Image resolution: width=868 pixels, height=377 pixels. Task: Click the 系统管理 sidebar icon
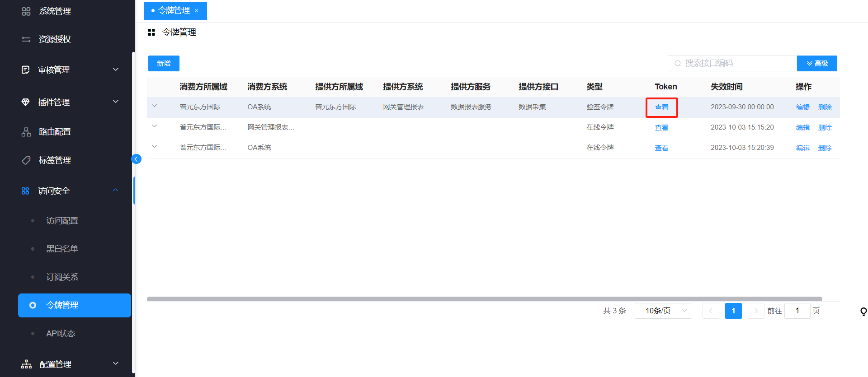pos(26,11)
